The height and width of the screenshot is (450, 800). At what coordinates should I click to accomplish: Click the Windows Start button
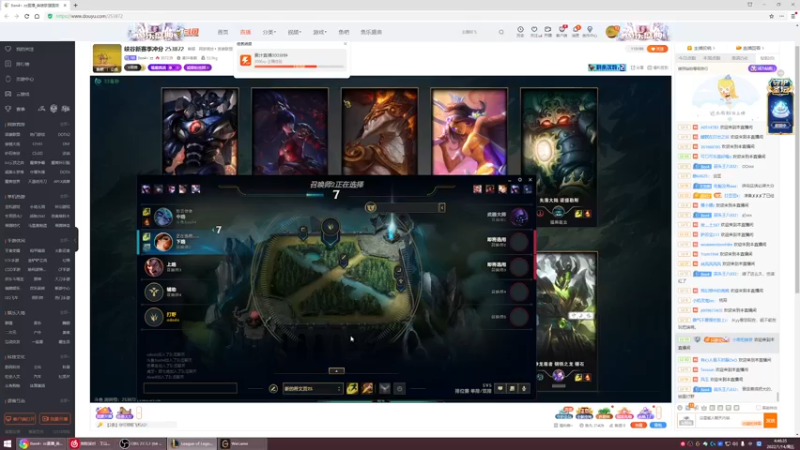pyautogui.click(x=7, y=443)
